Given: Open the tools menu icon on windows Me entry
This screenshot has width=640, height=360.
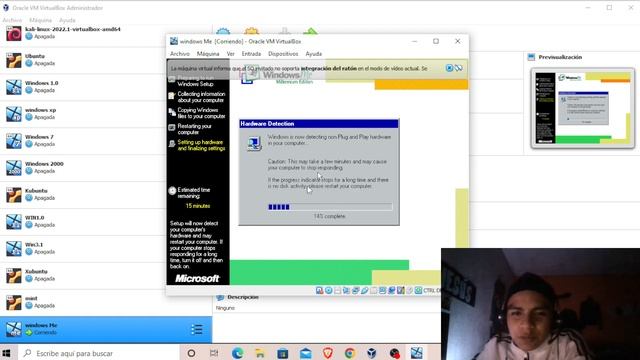Looking at the screenshot, I should pyautogui.click(x=197, y=329).
